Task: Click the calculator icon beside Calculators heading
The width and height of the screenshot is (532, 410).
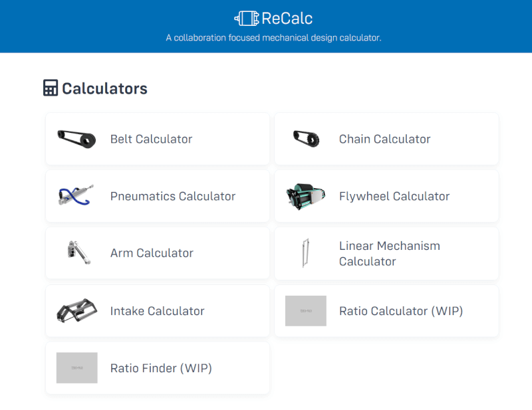Action: click(x=51, y=88)
